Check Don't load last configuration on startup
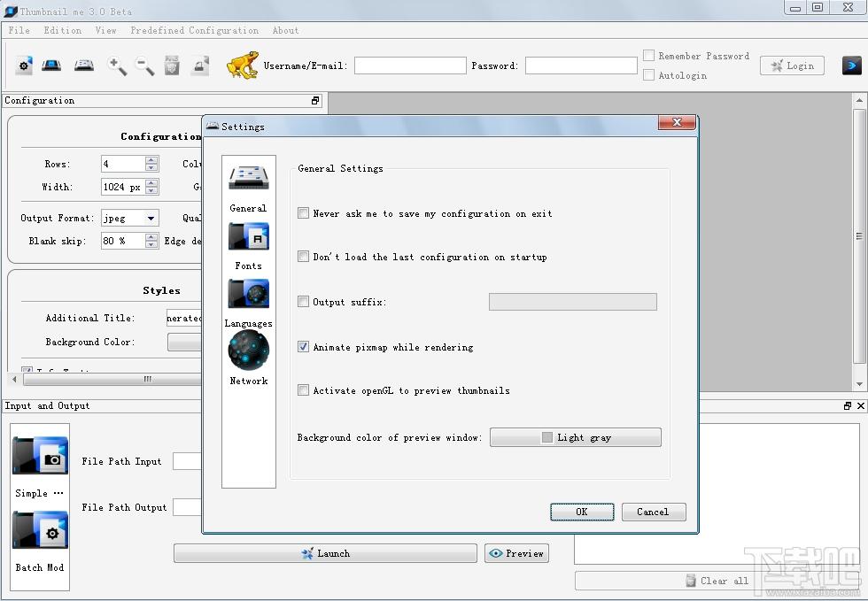Image resolution: width=868 pixels, height=601 pixels. [303, 256]
